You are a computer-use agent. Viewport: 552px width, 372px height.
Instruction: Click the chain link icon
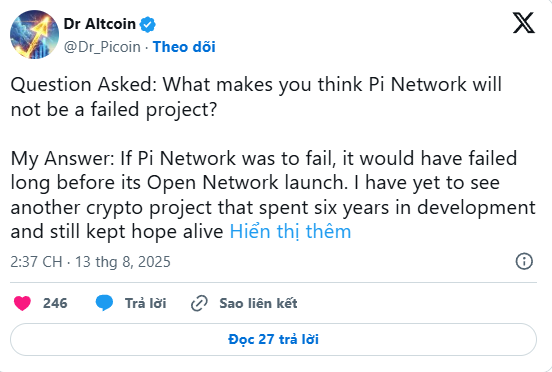(x=199, y=303)
